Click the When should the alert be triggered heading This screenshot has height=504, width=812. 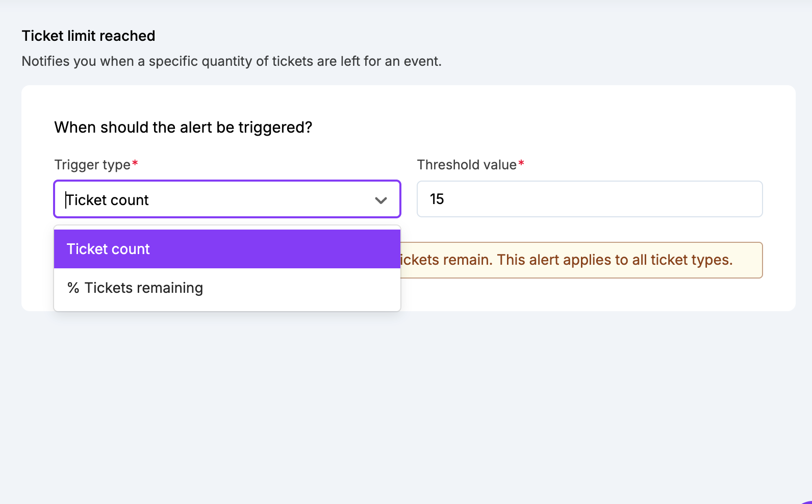[x=183, y=127]
